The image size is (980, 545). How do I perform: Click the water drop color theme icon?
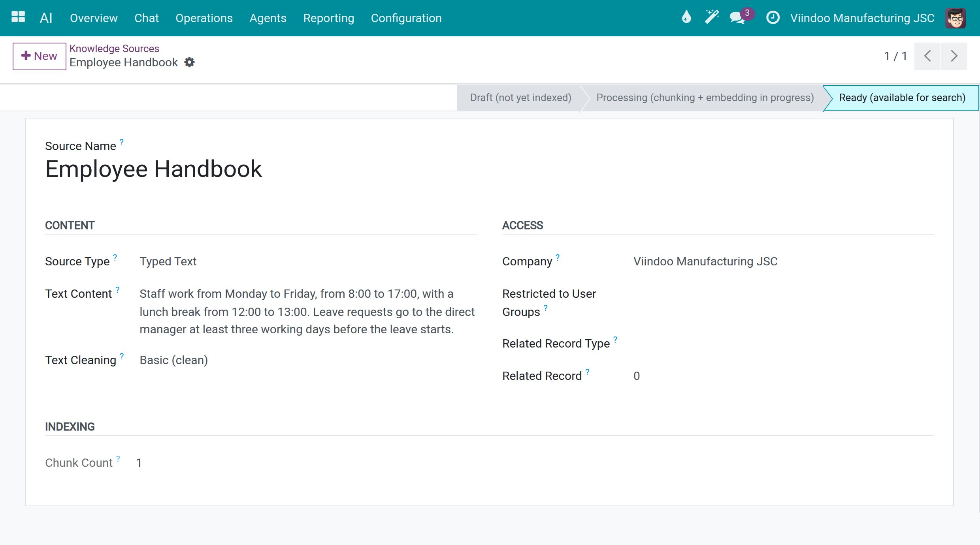click(686, 17)
